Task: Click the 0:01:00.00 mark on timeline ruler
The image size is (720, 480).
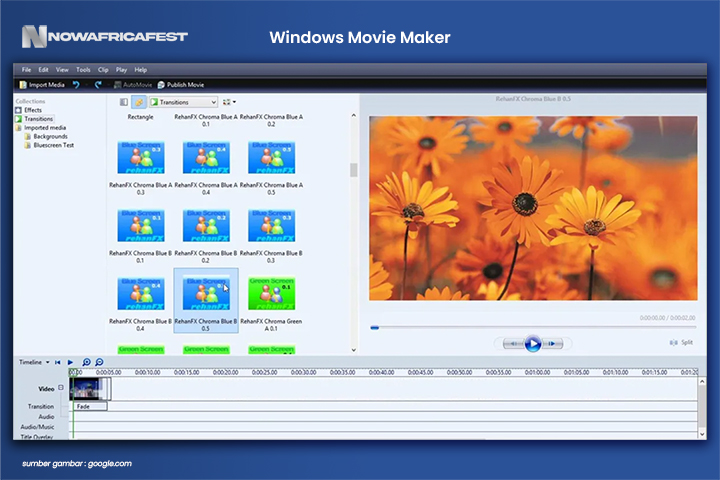Action: pyautogui.click(x=538, y=373)
